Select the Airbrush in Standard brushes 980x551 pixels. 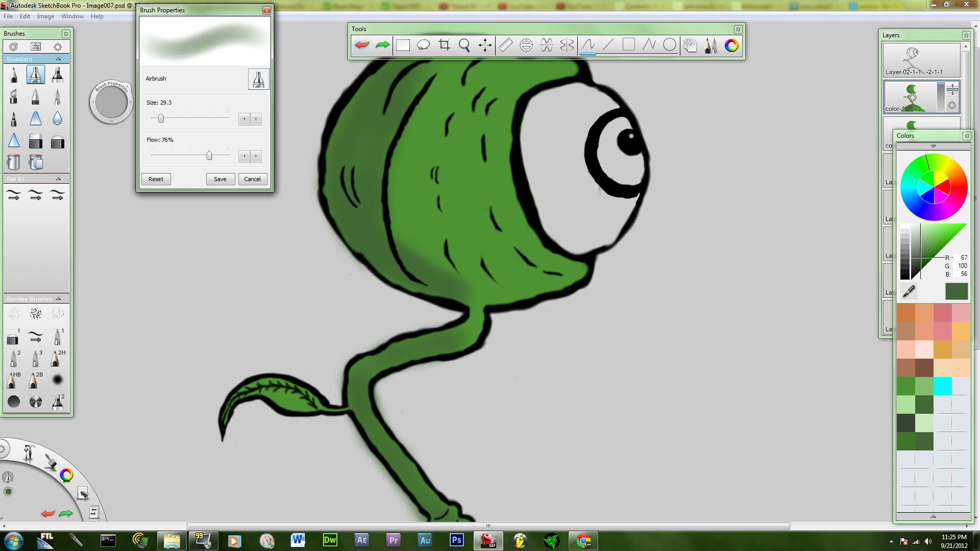pos(35,75)
